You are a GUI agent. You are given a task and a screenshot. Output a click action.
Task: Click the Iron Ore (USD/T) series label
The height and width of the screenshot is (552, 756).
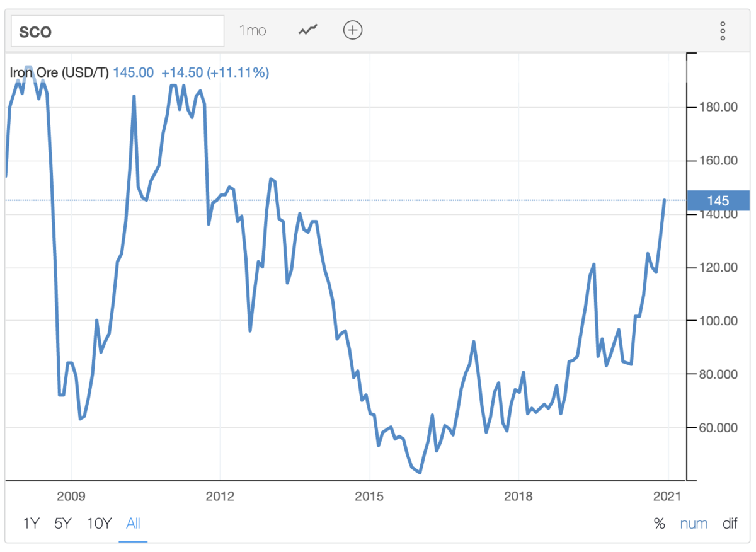60,72
